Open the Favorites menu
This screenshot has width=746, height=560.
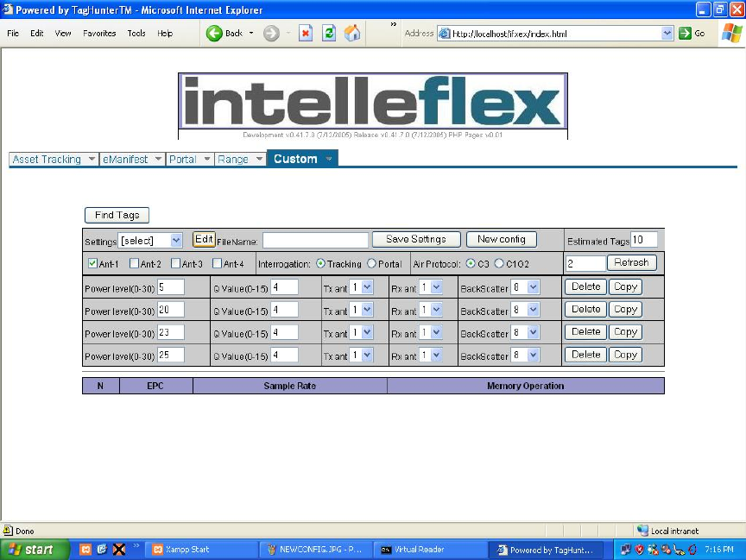pos(99,34)
